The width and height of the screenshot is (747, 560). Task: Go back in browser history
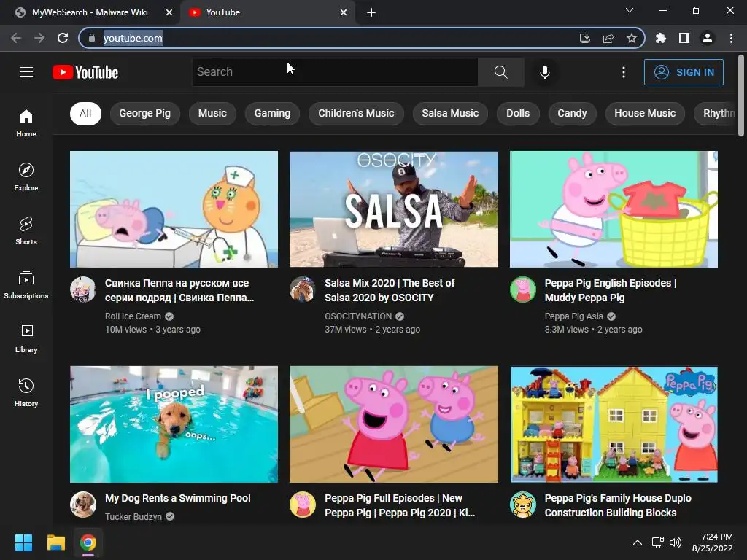click(16, 38)
